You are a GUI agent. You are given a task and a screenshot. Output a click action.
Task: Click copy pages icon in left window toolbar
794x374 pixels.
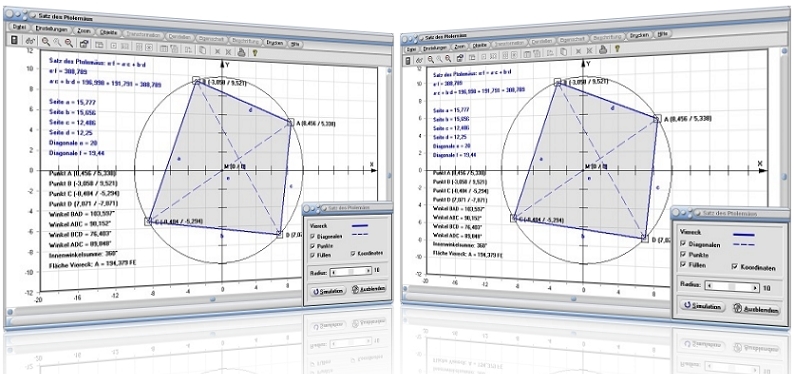[202, 50]
